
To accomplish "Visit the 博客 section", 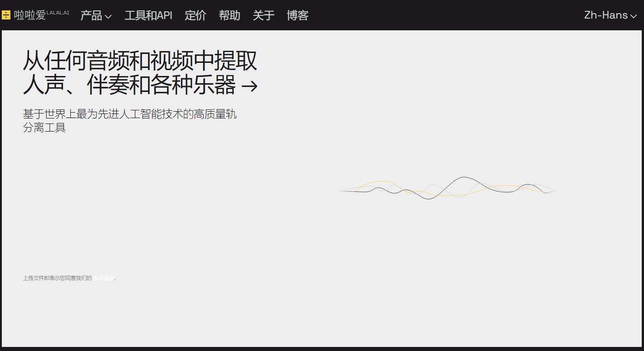I will point(297,15).
